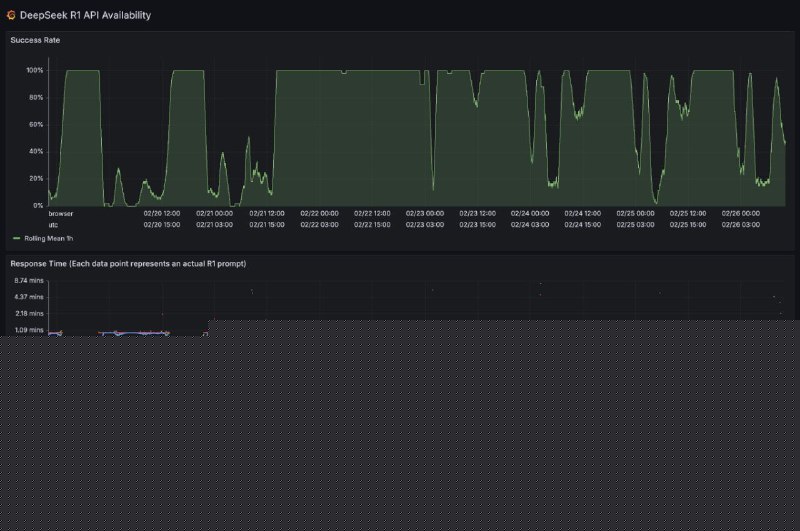The height and width of the screenshot is (531, 800).
Task: Click the 02/25 00:00 browser time label
Action: click(x=635, y=214)
